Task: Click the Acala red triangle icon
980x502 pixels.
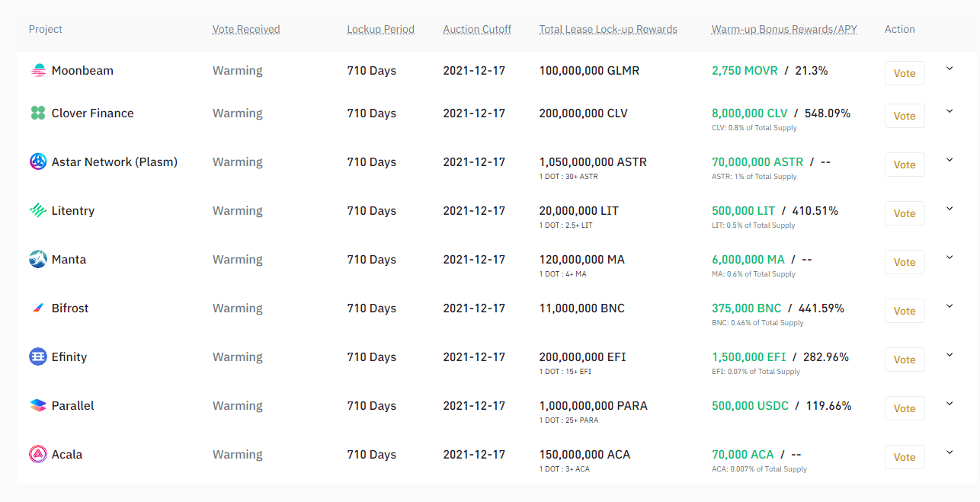Action: pos(38,455)
